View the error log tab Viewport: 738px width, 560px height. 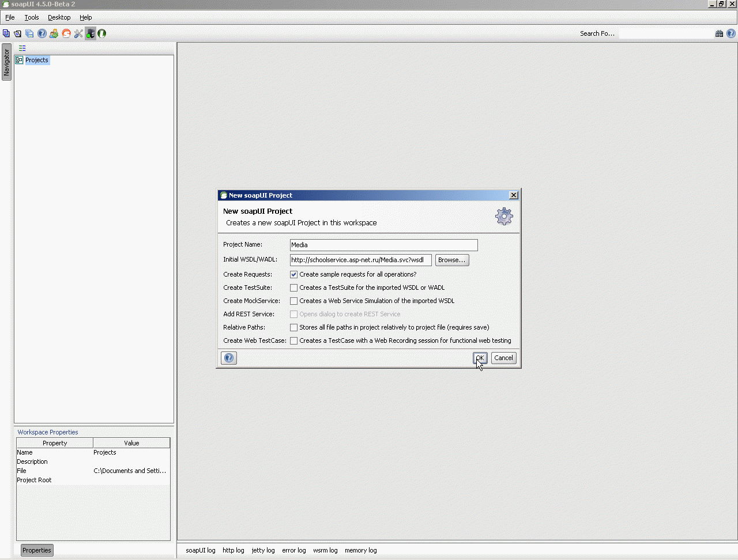[x=294, y=550]
